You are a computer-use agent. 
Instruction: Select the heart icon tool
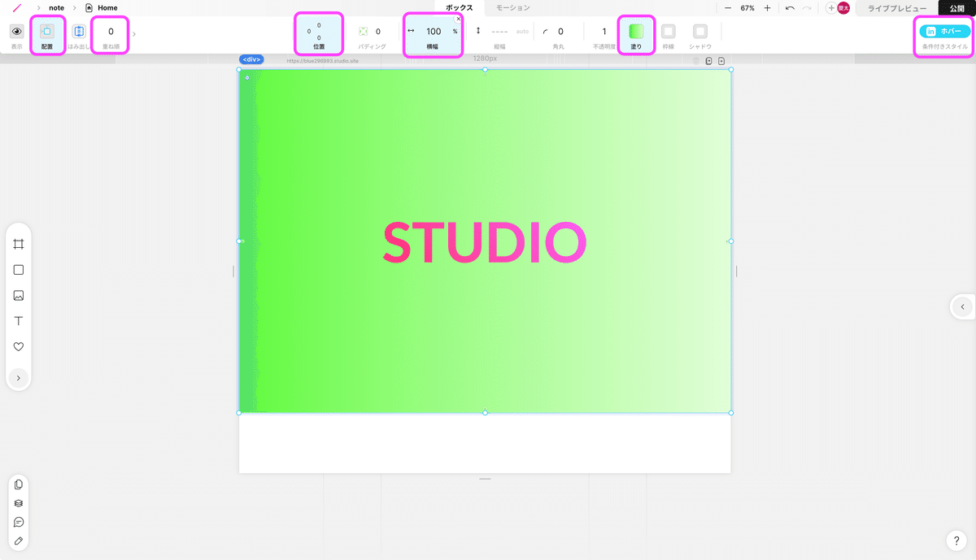[x=19, y=346]
